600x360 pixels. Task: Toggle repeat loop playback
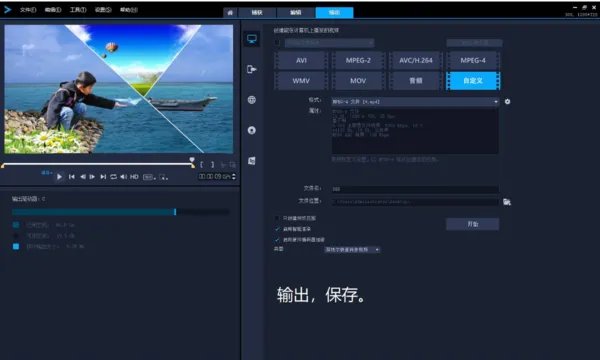(x=113, y=177)
